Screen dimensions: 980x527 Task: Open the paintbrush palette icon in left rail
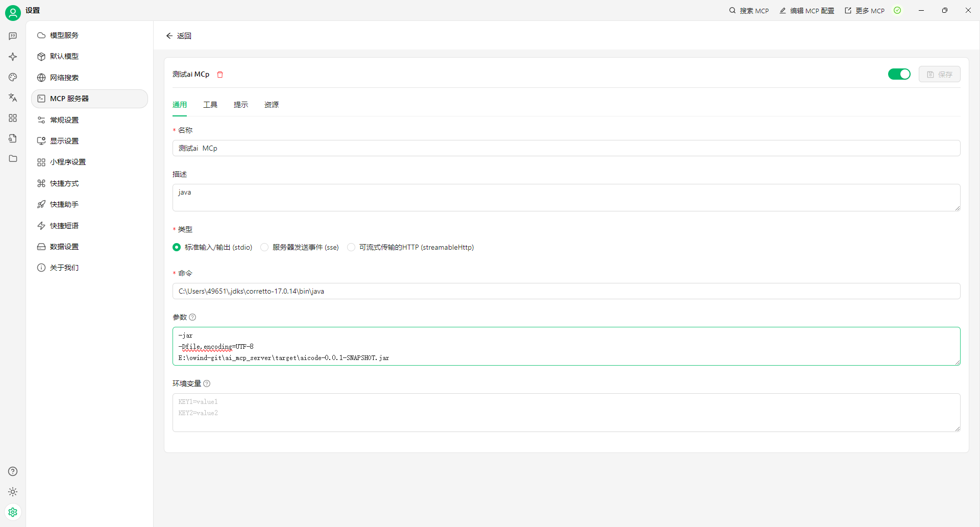[x=13, y=77]
